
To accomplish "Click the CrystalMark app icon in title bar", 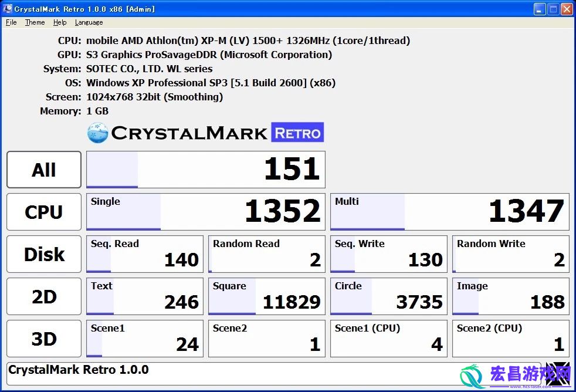I will (8, 8).
